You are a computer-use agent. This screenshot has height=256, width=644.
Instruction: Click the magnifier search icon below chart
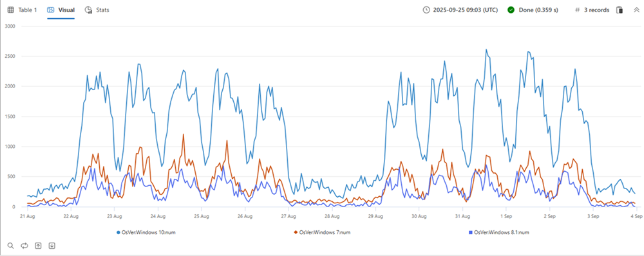click(11, 245)
